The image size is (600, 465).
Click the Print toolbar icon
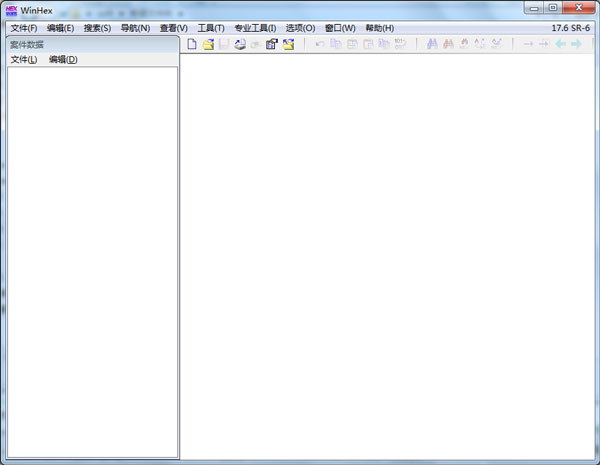click(240, 44)
